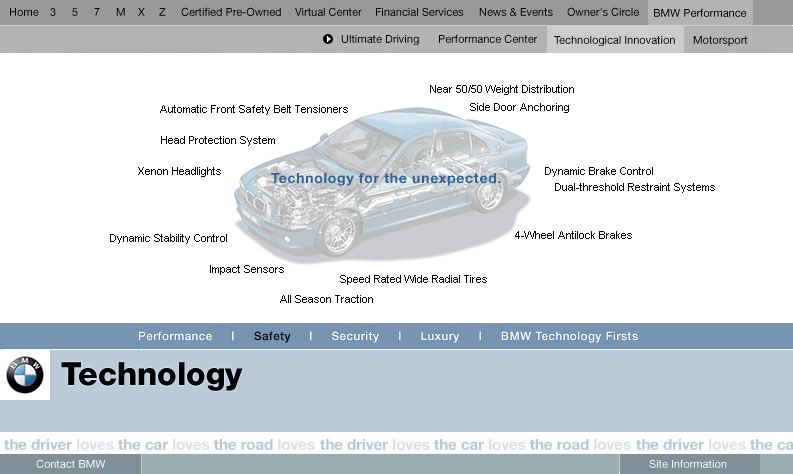
Task: Open Financial Services section
Action: point(419,12)
